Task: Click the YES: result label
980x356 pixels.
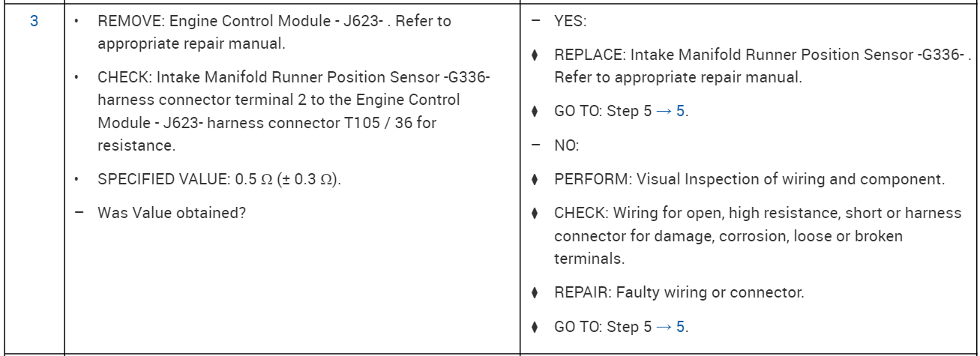Action: point(571,22)
